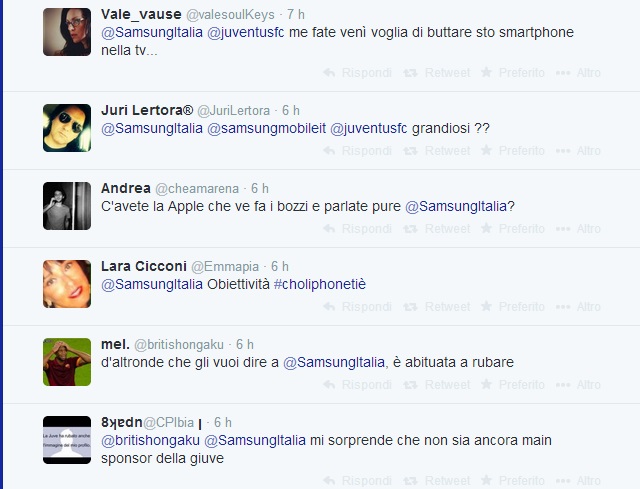Retweet Juri Lertora's tweet
640x489 pixels.
[437, 151]
